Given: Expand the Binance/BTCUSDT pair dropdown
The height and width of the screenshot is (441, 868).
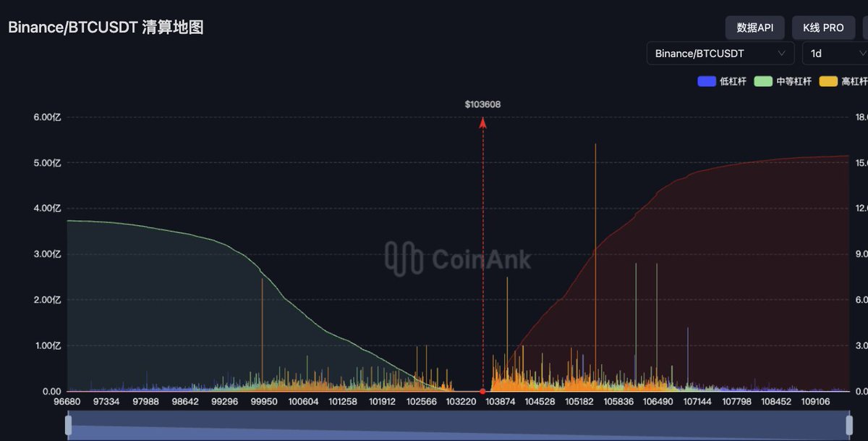Looking at the screenshot, I should coord(720,54).
